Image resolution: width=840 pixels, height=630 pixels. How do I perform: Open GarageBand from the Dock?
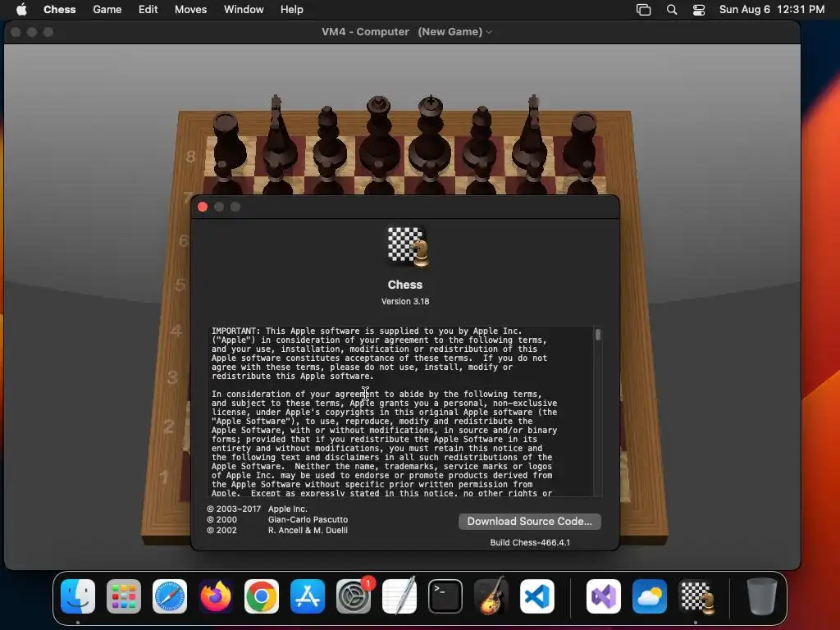tap(491, 596)
